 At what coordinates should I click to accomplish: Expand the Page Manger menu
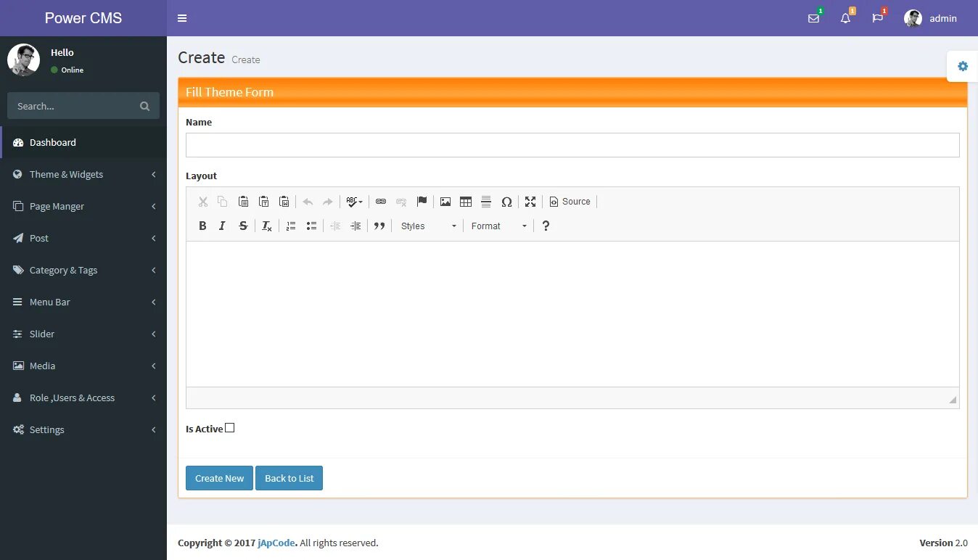coord(83,206)
